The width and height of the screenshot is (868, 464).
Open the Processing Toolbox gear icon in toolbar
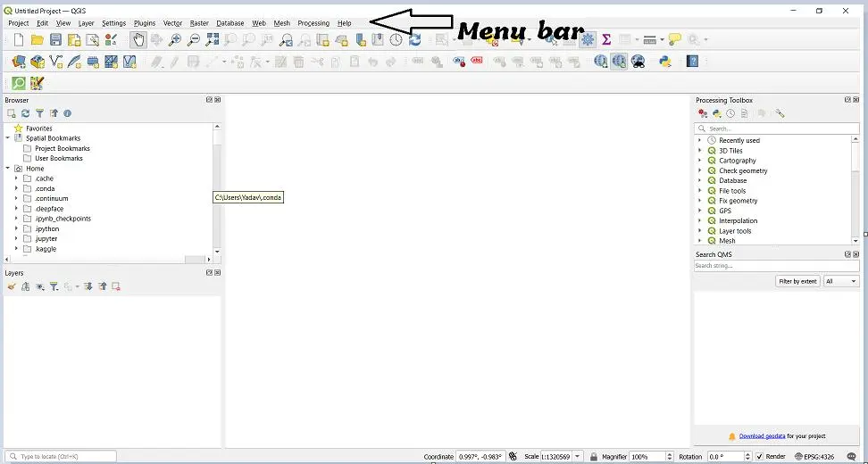[x=588, y=40]
